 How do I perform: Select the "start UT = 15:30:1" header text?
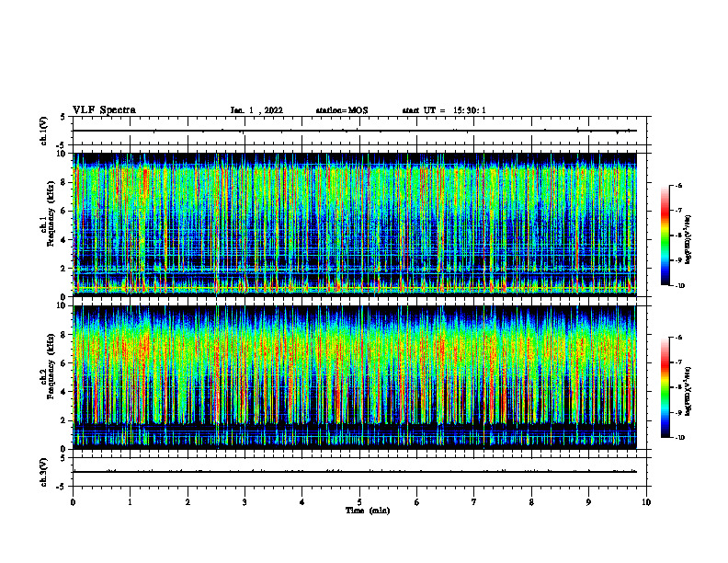tap(444, 110)
